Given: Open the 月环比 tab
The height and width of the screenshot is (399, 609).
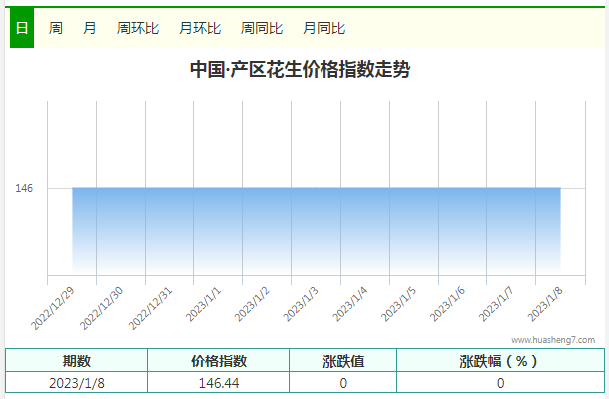Looking at the screenshot, I should (x=200, y=28).
